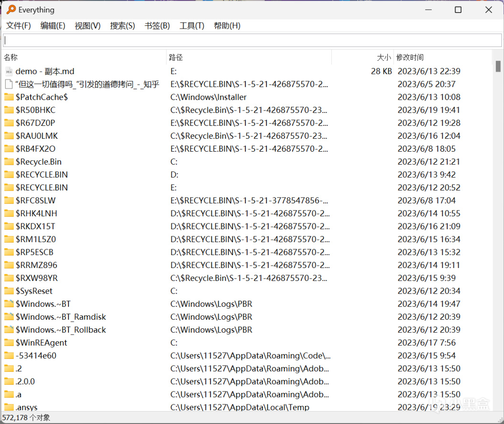The height and width of the screenshot is (424, 504).
Task: Click the path ending in "Roaming\Code\..."
Action: click(251, 356)
